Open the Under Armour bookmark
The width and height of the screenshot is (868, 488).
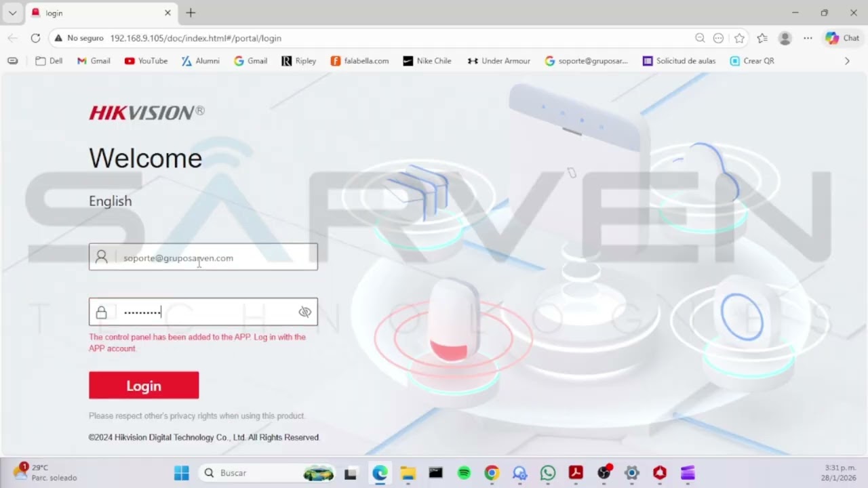499,60
